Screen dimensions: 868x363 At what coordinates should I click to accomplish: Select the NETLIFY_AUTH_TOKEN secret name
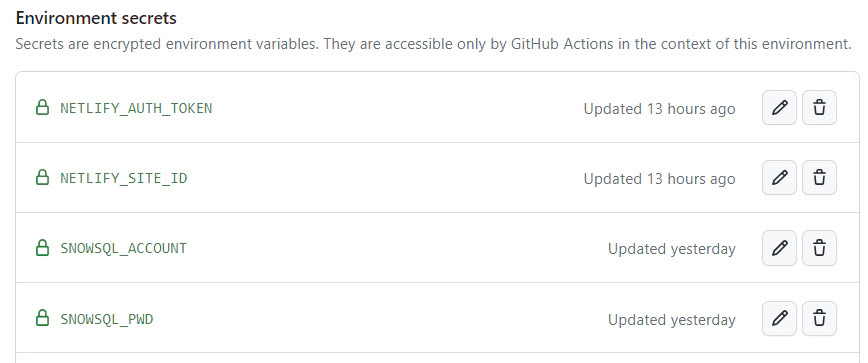click(x=136, y=108)
